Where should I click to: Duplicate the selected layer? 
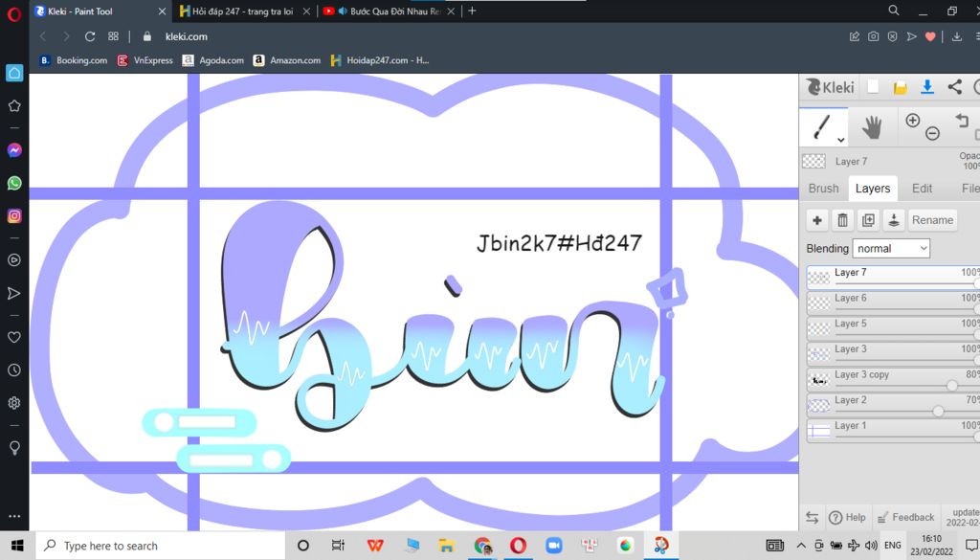(x=868, y=220)
